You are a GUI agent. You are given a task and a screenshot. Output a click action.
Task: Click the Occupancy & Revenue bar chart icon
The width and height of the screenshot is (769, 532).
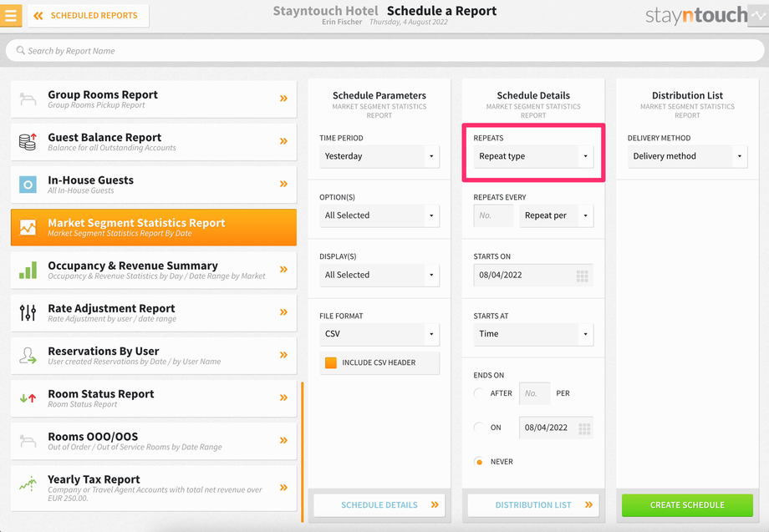28,270
